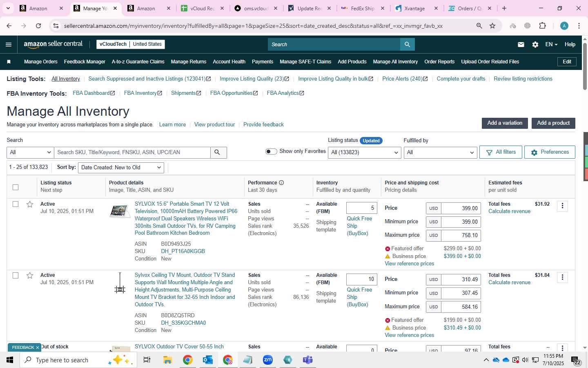Image resolution: width=588 pixels, height=368 pixels.
Task: Select the SYLVOX Portable Smart TV row checkbox
Action: 16,204
